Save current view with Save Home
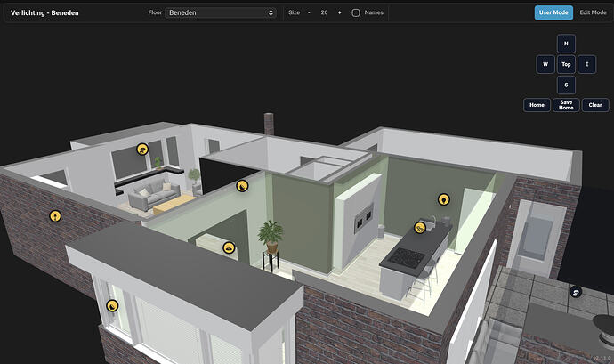Viewport: 614px width, 364px height. pos(566,105)
